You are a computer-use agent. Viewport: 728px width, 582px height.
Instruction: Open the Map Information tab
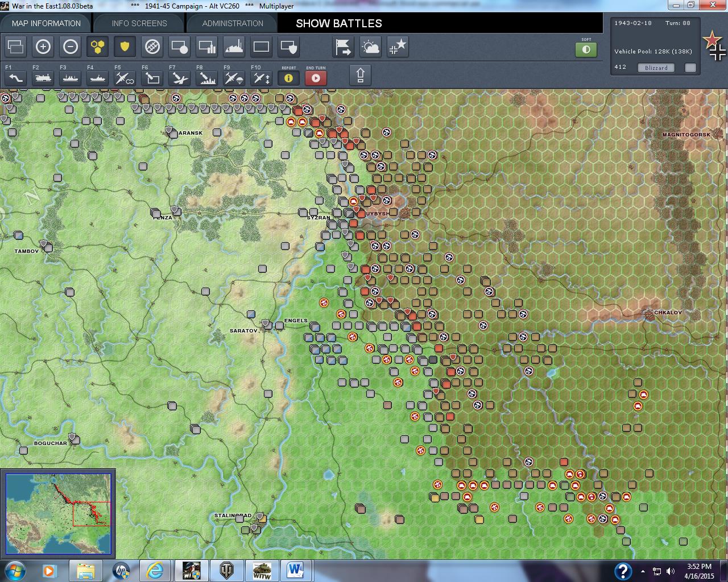click(x=46, y=23)
